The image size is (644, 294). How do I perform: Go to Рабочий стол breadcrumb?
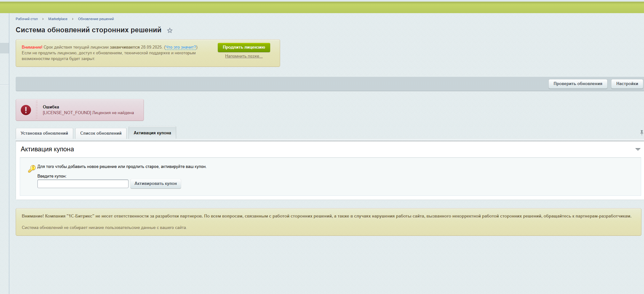pyautogui.click(x=27, y=19)
